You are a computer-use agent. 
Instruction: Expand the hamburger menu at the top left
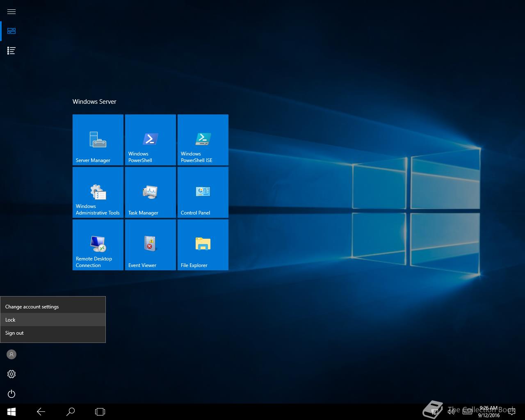11,11
